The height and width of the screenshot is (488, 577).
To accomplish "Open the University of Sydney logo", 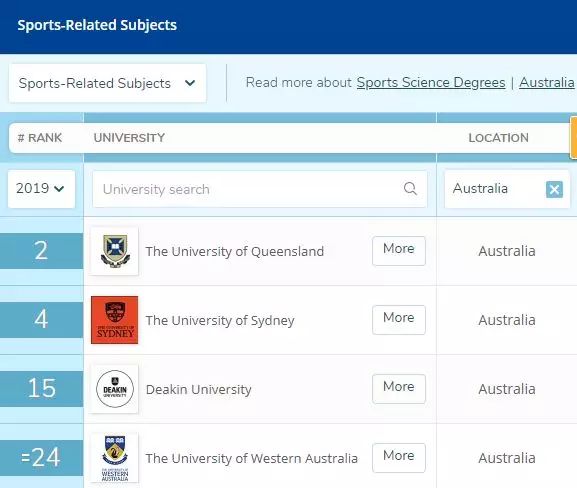I will point(115,320).
